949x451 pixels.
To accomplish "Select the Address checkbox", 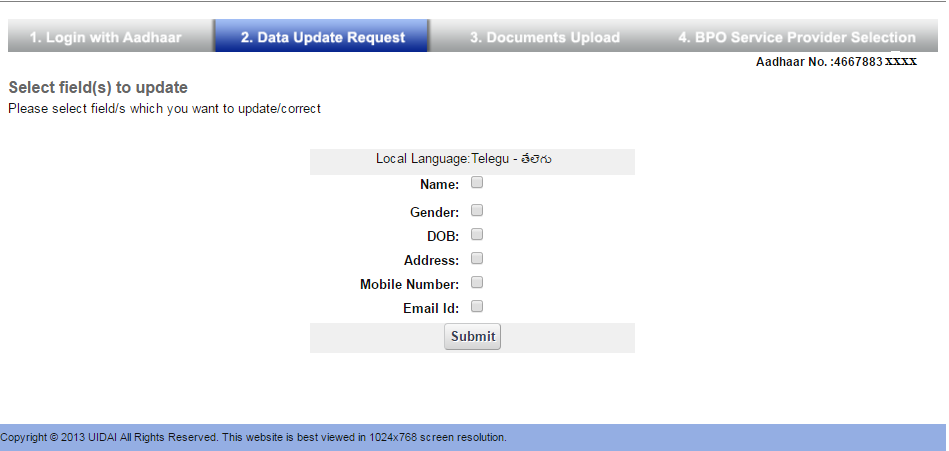I will click(477, 259).
